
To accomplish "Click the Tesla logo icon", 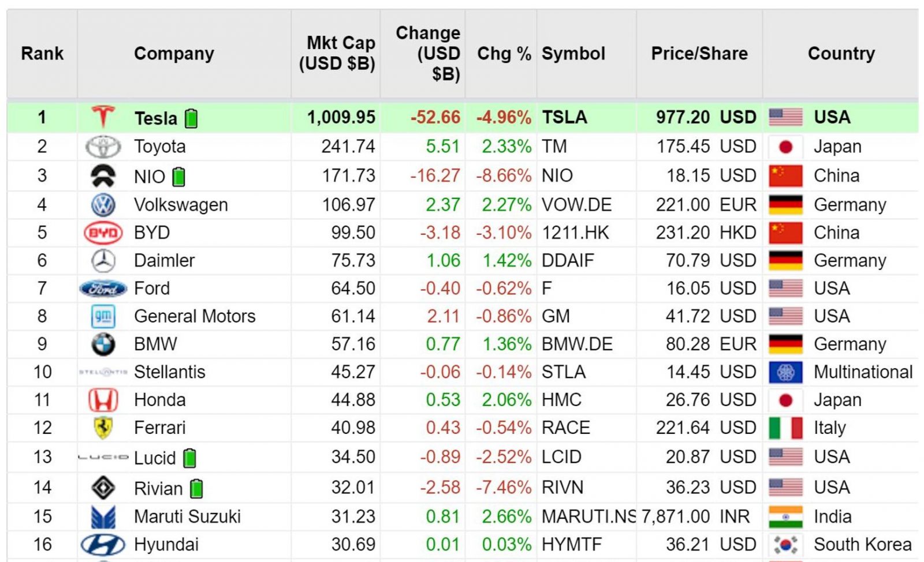I will point(103,117).
